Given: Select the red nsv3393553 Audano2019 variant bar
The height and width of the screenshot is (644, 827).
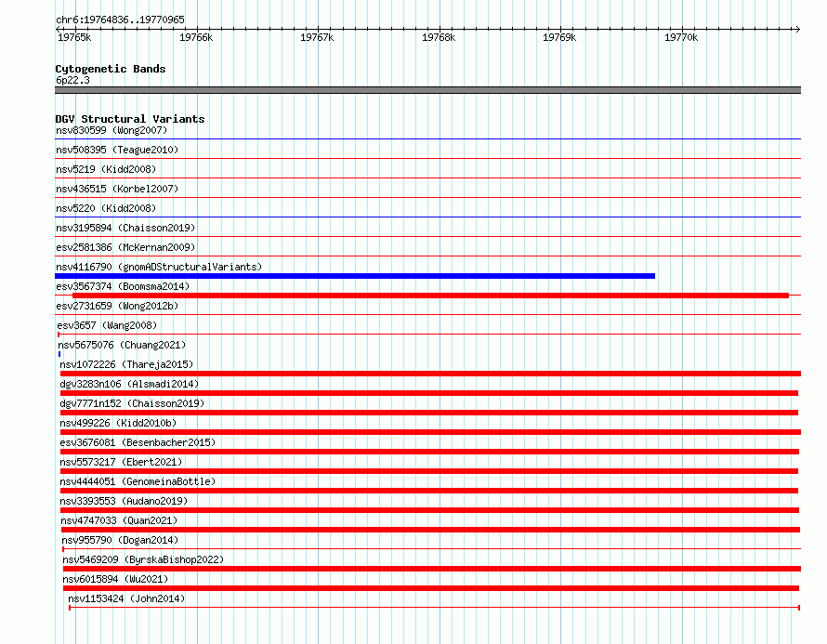Looking at the screenshot, I should coord(430,510).
